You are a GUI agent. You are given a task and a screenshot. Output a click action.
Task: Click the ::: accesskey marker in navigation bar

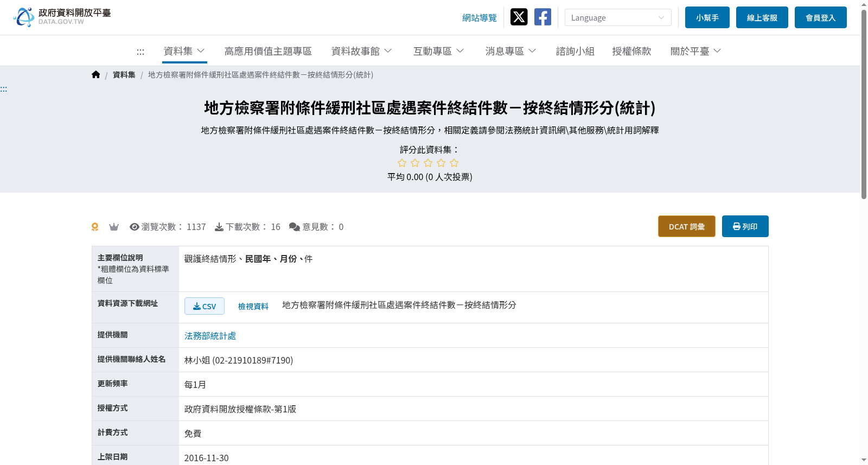coord(141,52)
